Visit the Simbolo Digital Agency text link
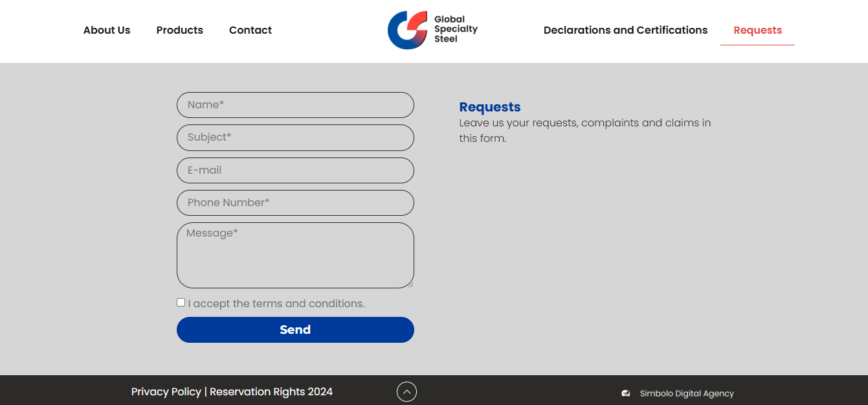The image size is (868, 405). click(x=687, y=393)
